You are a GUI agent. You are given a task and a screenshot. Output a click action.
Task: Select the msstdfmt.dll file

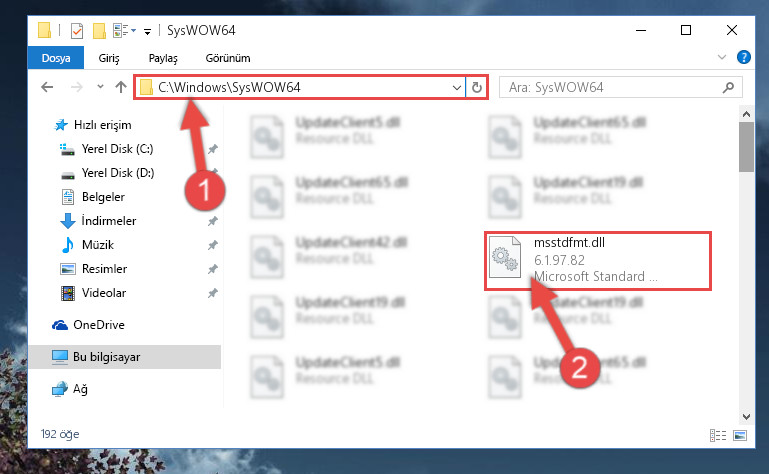click(x=598, y=261)
